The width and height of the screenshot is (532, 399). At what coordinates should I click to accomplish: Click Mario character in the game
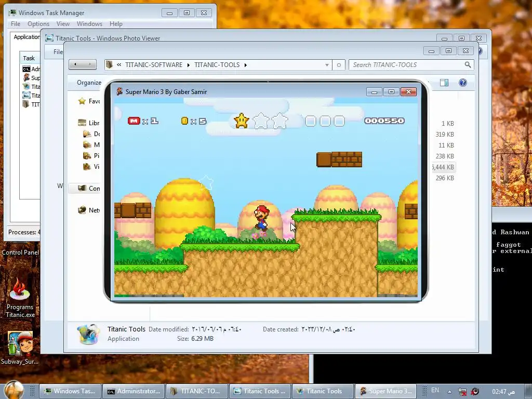[261, 219]
